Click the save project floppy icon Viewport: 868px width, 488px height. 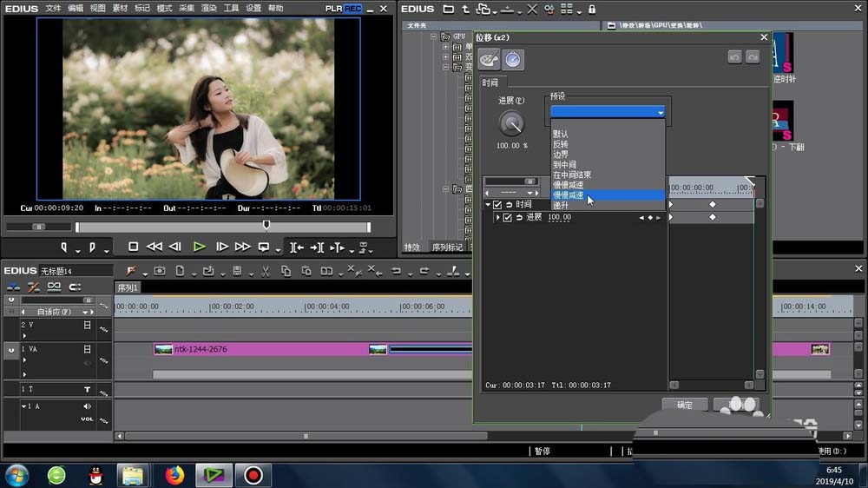237,271
